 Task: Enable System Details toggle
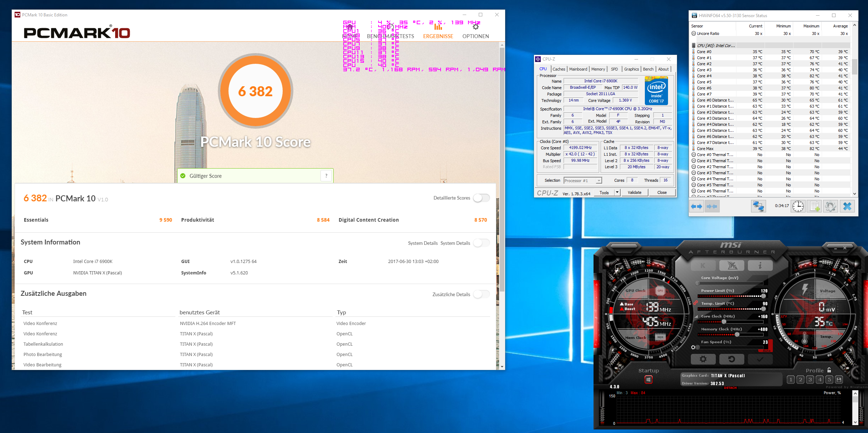point(481,243)
